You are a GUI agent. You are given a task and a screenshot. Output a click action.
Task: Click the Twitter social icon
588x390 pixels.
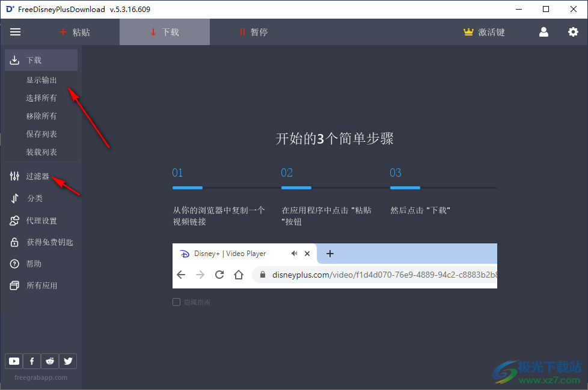68,361
